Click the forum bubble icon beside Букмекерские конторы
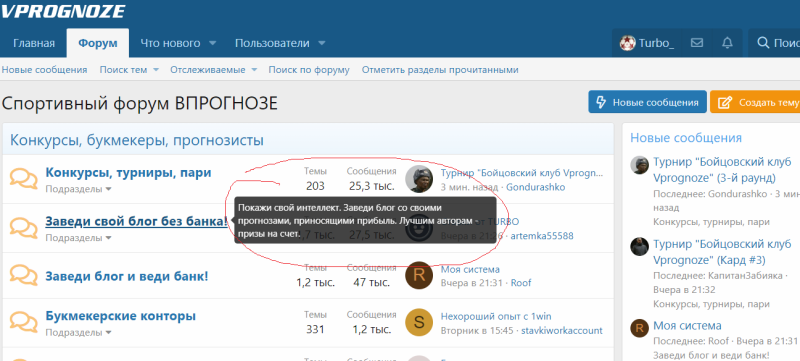Viewport: 800px width, 361px height. (x=23, y=322)
